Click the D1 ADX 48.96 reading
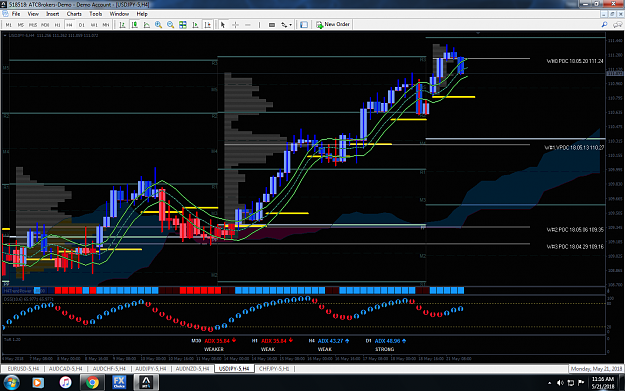625x391 pixels. 390,341
